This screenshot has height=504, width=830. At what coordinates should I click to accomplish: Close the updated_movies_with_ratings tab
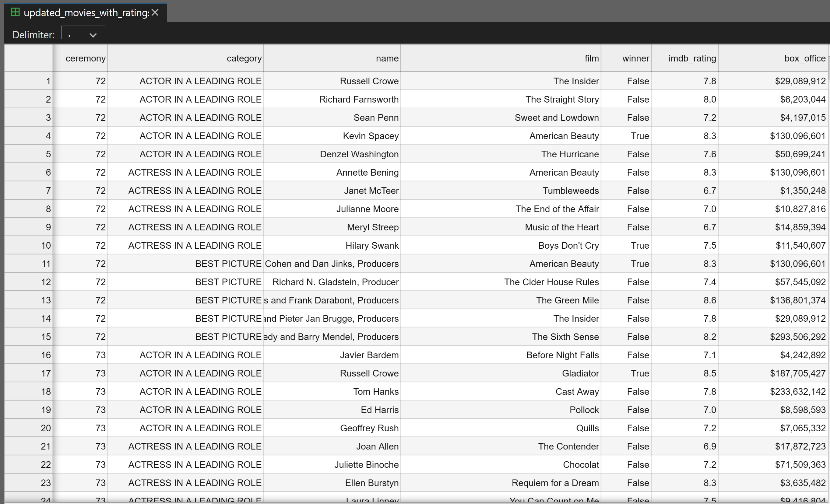[x=155, y=12]
